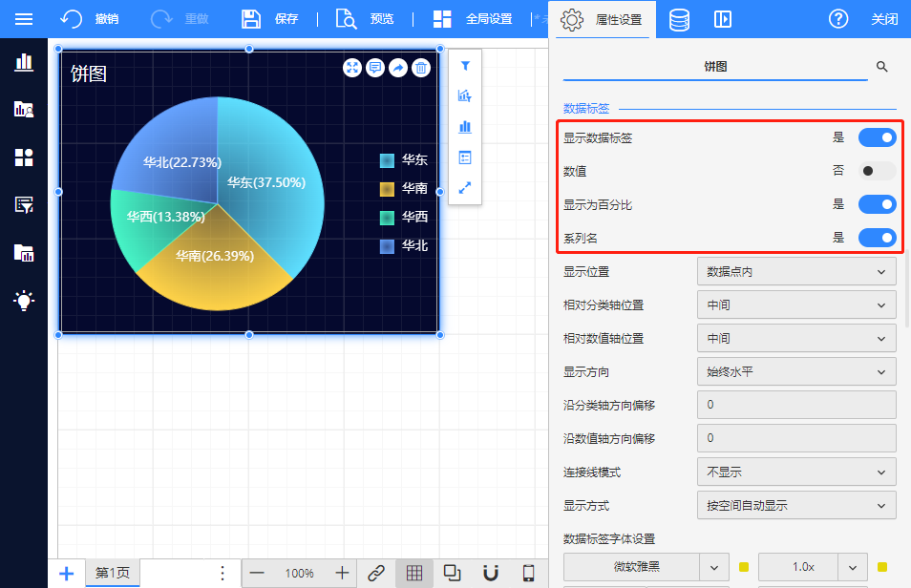Select the 第1页 page tab
Image resolution: width=911 pixels, height=588 pixels.
tap(113, 573)
